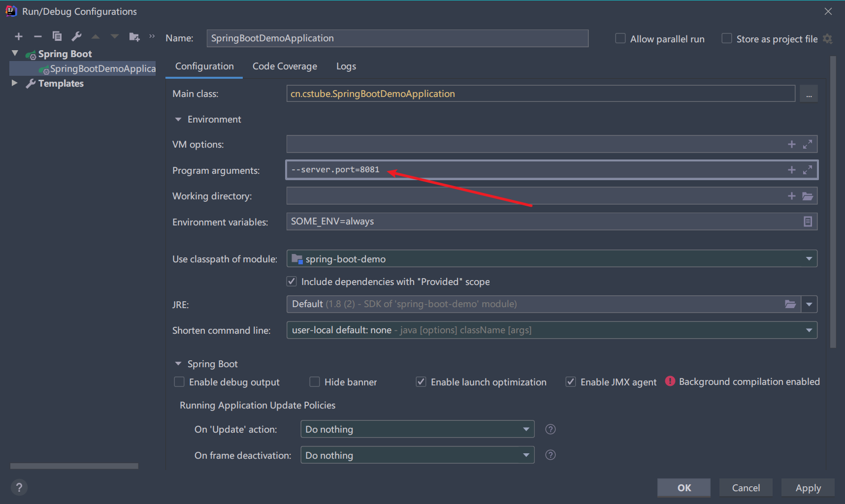Move configuration up arrow
Image resolution: width=845 pixels, height=504 pixels.
[x=96, y=36]
